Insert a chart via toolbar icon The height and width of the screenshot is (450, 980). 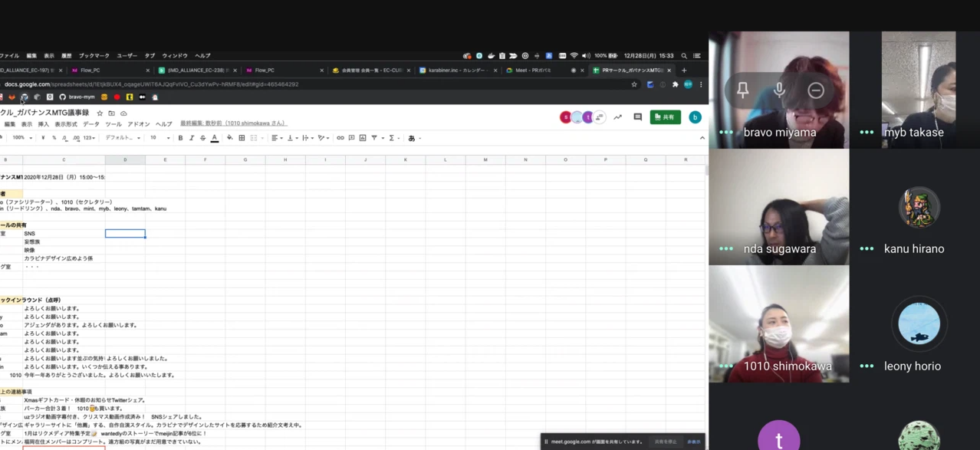tap(363, 138)
